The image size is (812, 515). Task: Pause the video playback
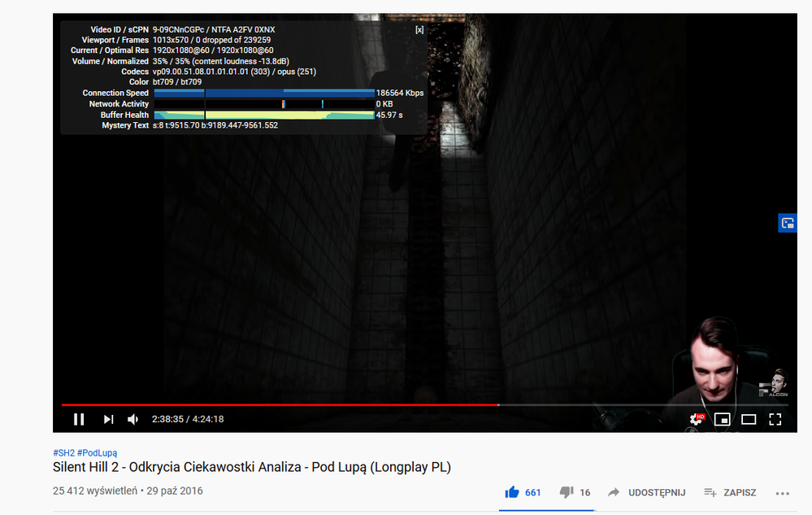79,419
